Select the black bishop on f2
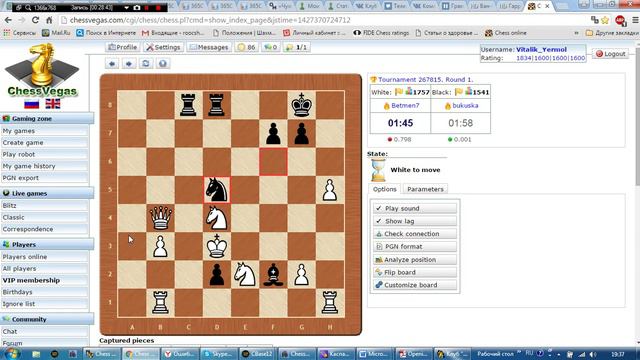This screenshot has width=640, height=360. [273, 274]
